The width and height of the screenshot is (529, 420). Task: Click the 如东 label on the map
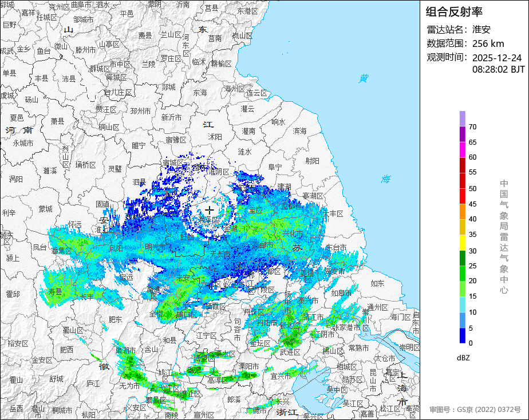point(377,283)
